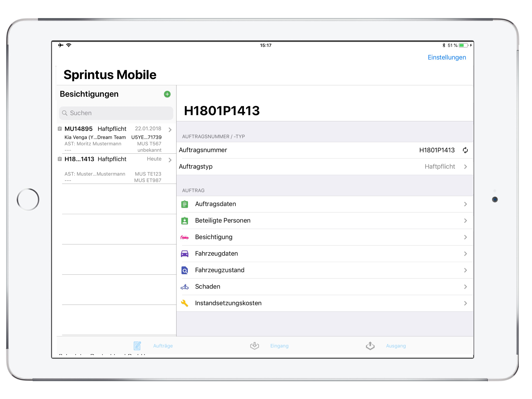Open Einstellungen settings link
Viewport: 532px width, 399px height.
pos(447,57)
